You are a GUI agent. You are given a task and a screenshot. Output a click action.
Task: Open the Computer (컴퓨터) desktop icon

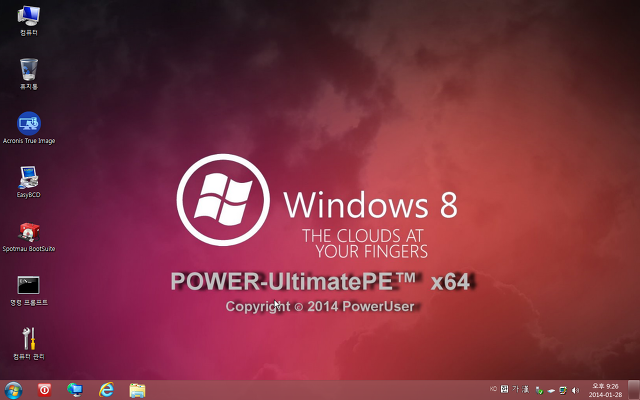coord(29,20)
